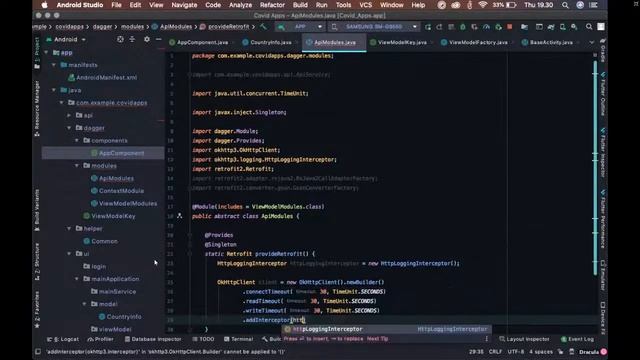The height and width of the screenshot is (360, 640).
Task: Open the Flutter Performance side panel
Action: click(603, 219)
